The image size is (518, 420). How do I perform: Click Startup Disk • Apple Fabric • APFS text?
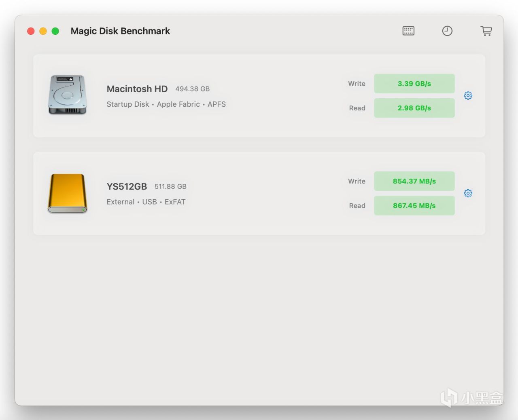[166, 104]
